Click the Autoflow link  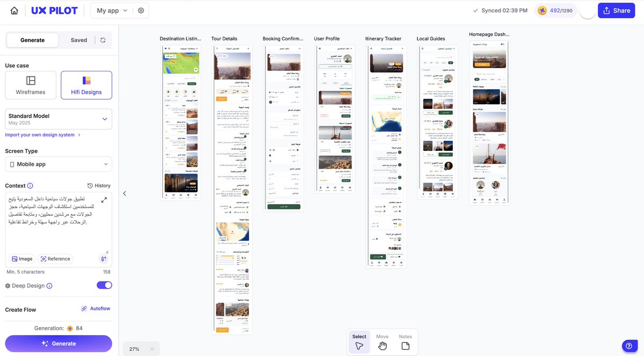[96, 309]
